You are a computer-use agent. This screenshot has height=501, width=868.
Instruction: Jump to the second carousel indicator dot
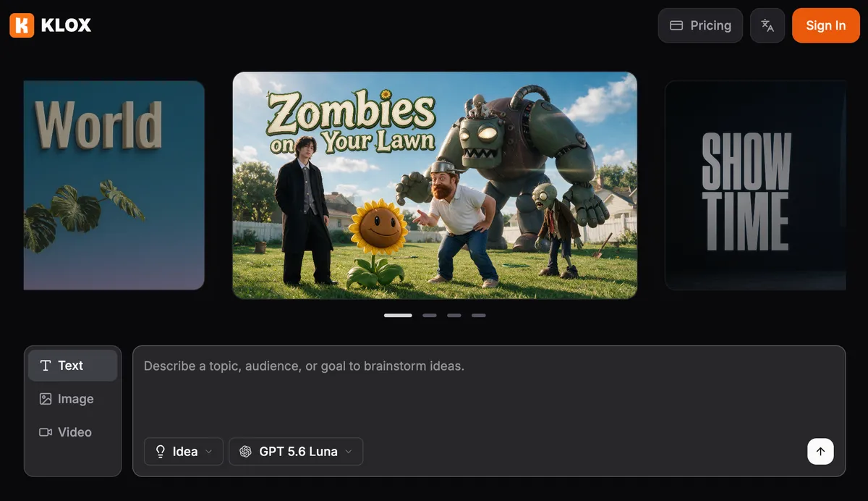[430, 316]
